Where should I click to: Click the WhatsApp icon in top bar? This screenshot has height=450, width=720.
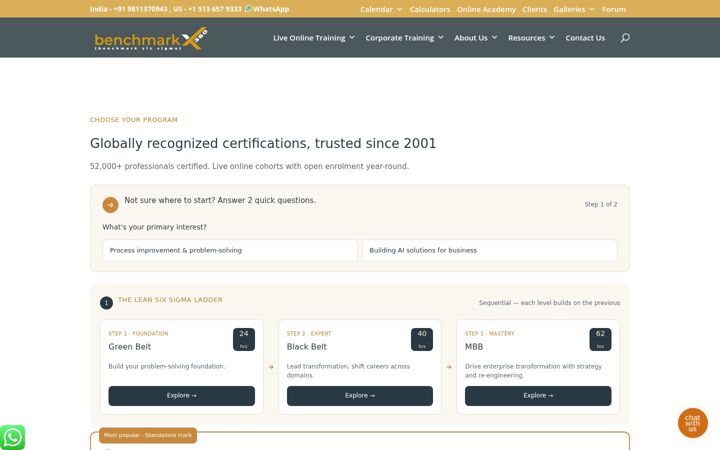248,9
